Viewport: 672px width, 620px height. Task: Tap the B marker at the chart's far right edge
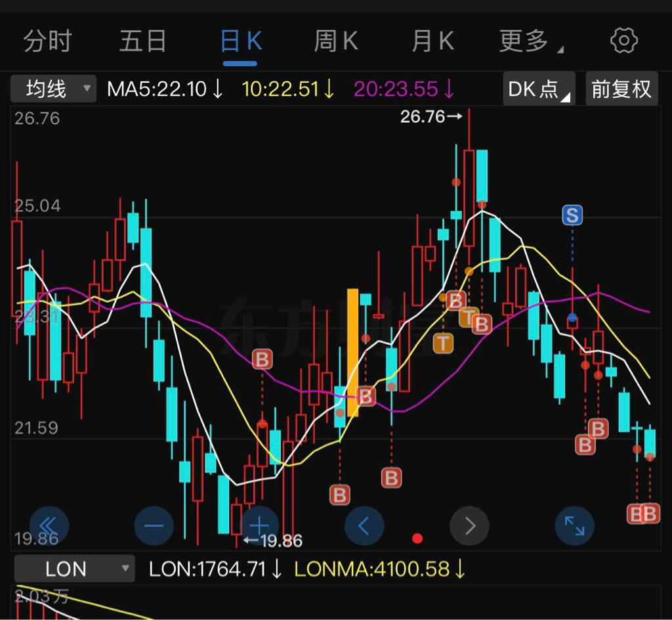pos(650,514)
